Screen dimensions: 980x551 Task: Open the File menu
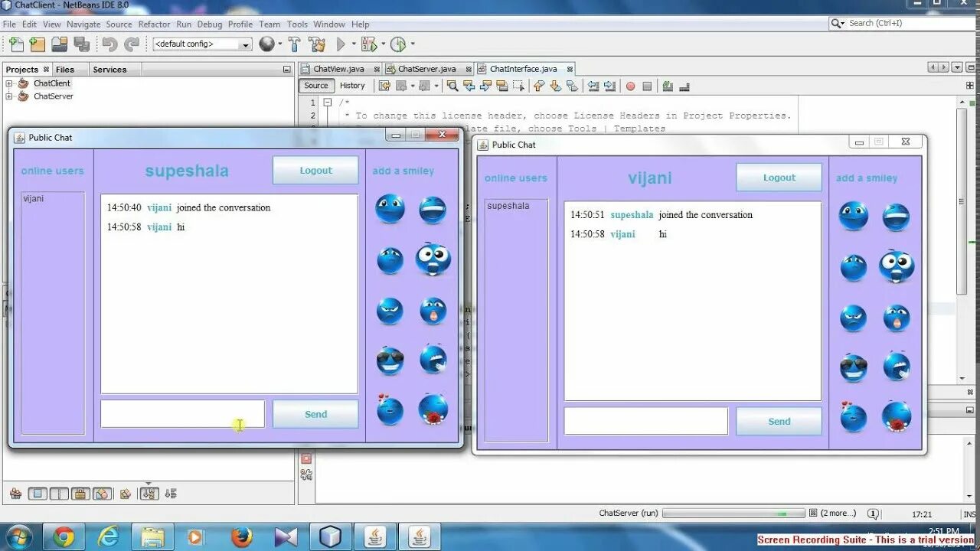point(9,24)
